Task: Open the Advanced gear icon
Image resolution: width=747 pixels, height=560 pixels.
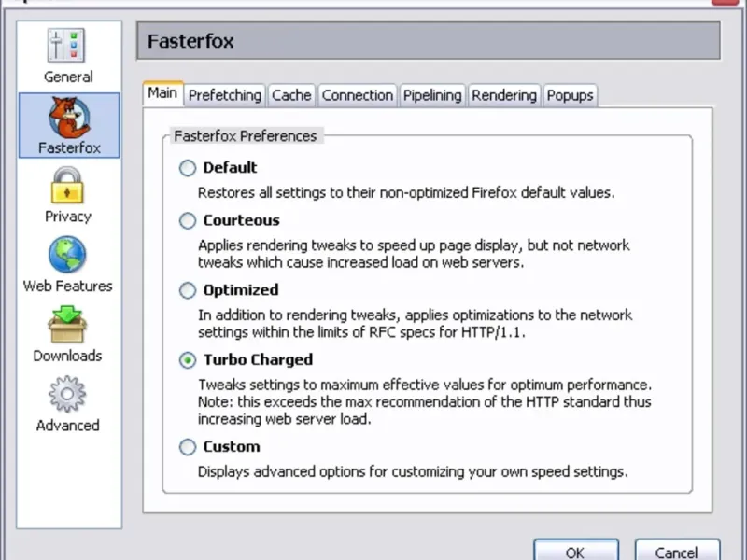Action: pos(67,394)
